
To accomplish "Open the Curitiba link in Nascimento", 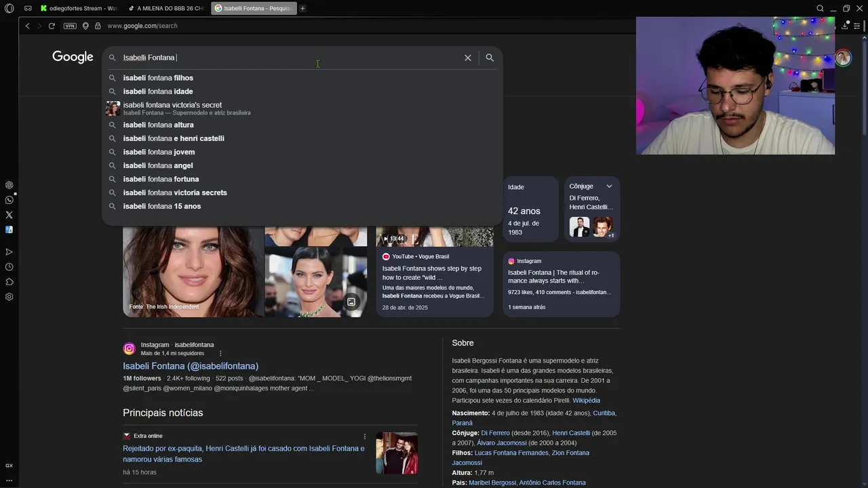I will tap(604, 413).
